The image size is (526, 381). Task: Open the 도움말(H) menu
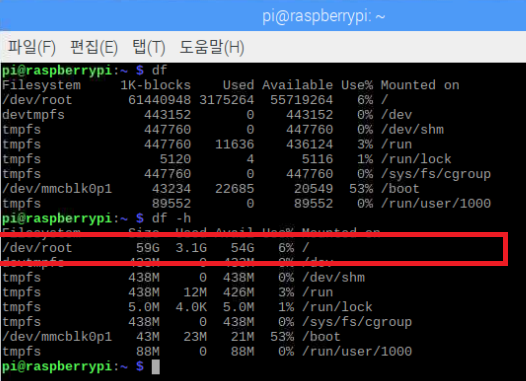pyautogui.click(x=212, y=47)
